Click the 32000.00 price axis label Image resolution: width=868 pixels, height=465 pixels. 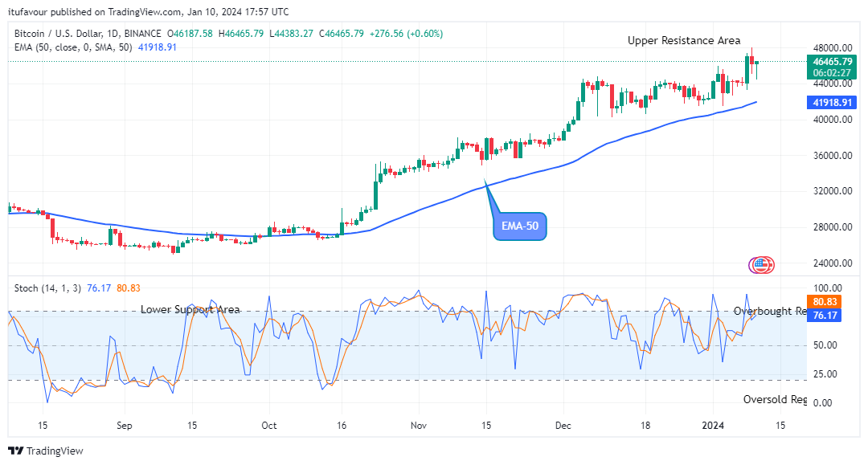tap(833, 191)
